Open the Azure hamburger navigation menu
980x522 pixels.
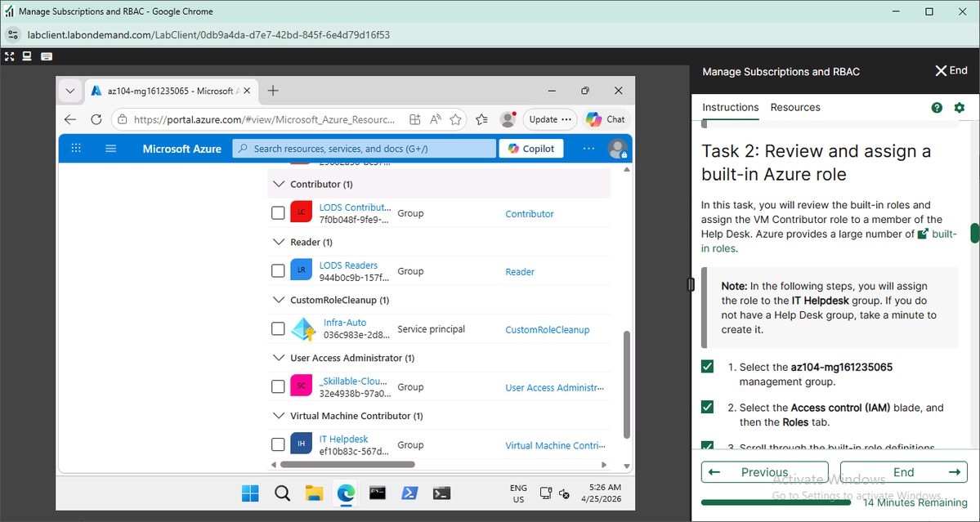pos(110,149)
